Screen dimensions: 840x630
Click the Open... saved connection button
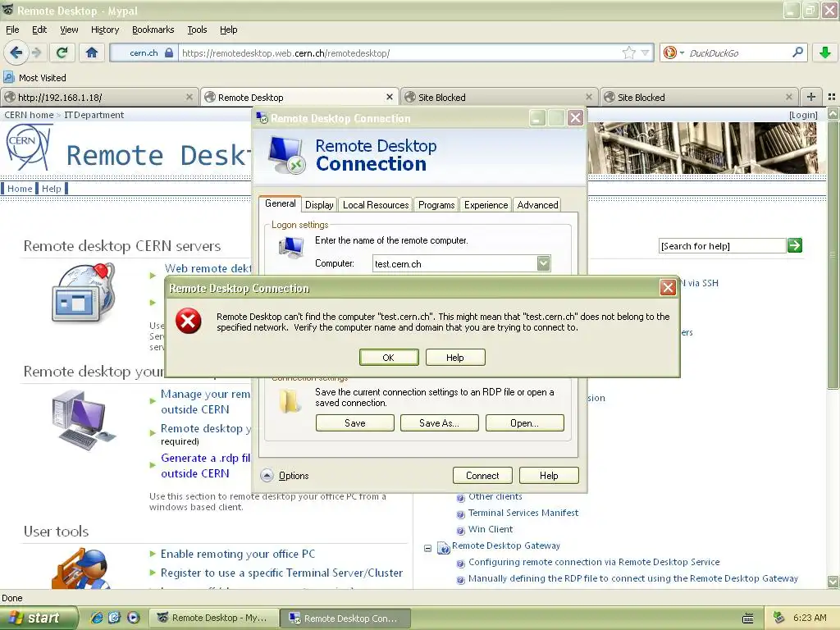[x=524, y=422]
